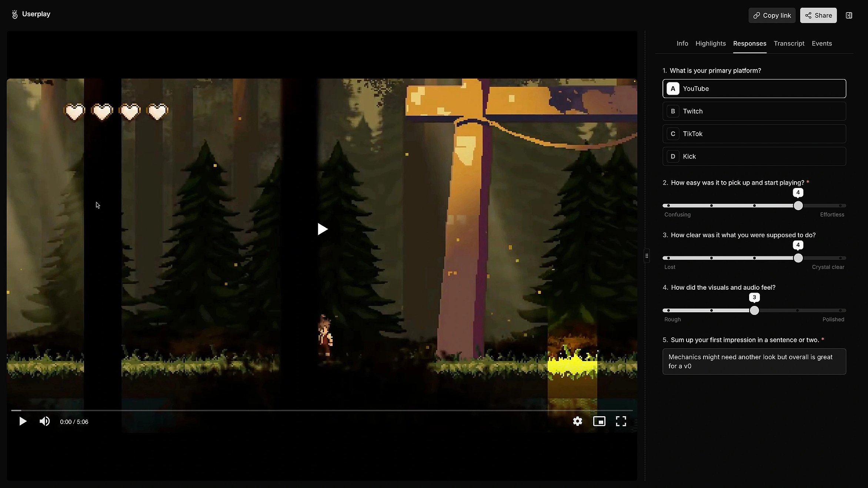Click question 'How did the visuals and audio feel?'
Image resolution: width=868 pixels, height=488 pixels.
coord(723,287)
